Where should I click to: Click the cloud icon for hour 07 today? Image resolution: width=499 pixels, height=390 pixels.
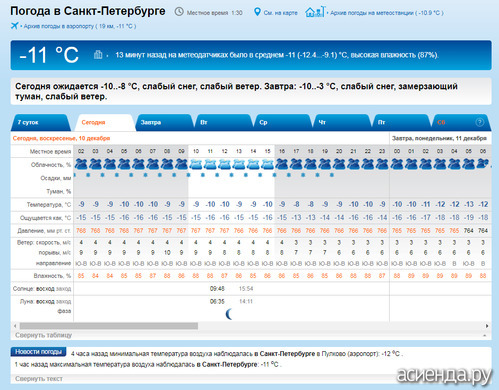click(153, 164)
